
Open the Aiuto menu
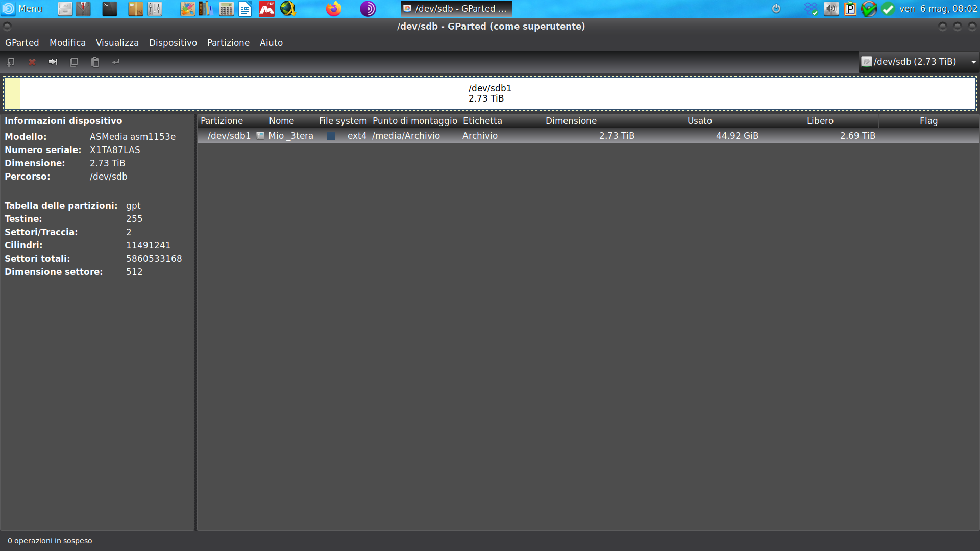271,43
